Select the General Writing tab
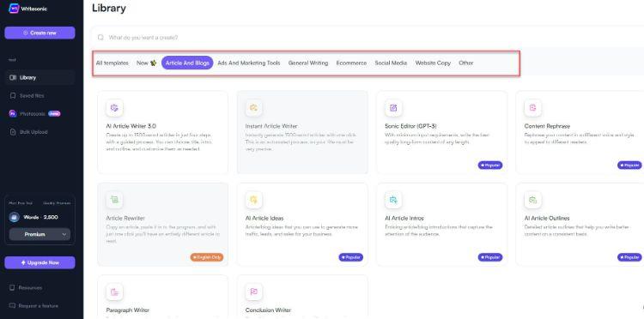This screenshot has height=319, width=644. (x=308, y=63)
